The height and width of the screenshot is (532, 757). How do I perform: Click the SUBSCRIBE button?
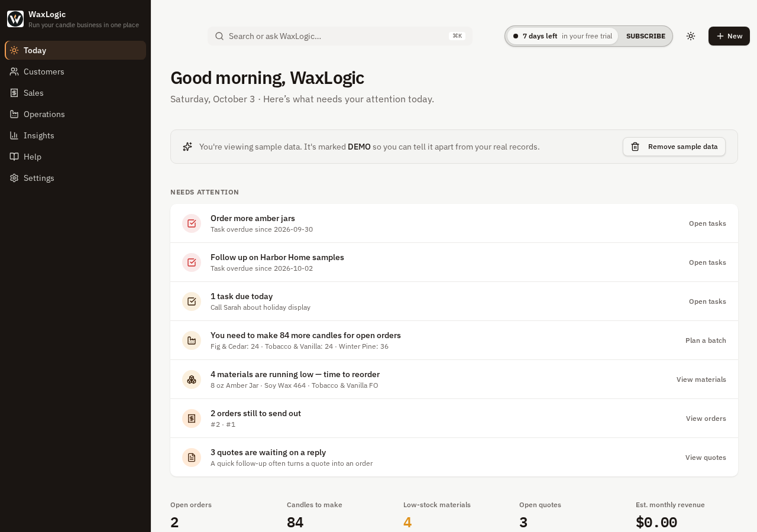pos(646,36)
